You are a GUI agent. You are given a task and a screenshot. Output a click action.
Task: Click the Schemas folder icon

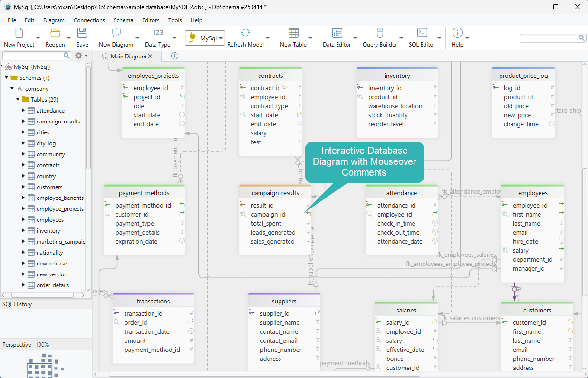(14, 78)
